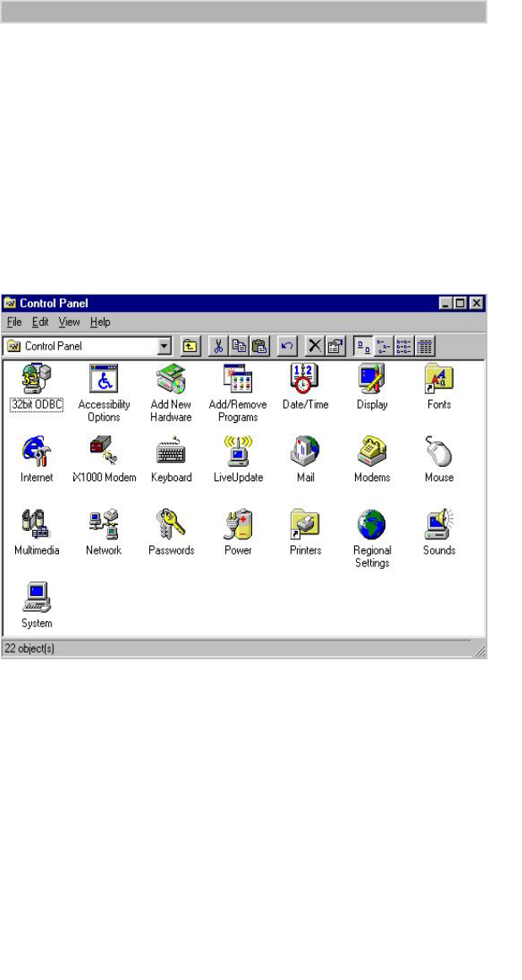
Task: Click the window resize grip corner
Action: (x=480, y=651)
